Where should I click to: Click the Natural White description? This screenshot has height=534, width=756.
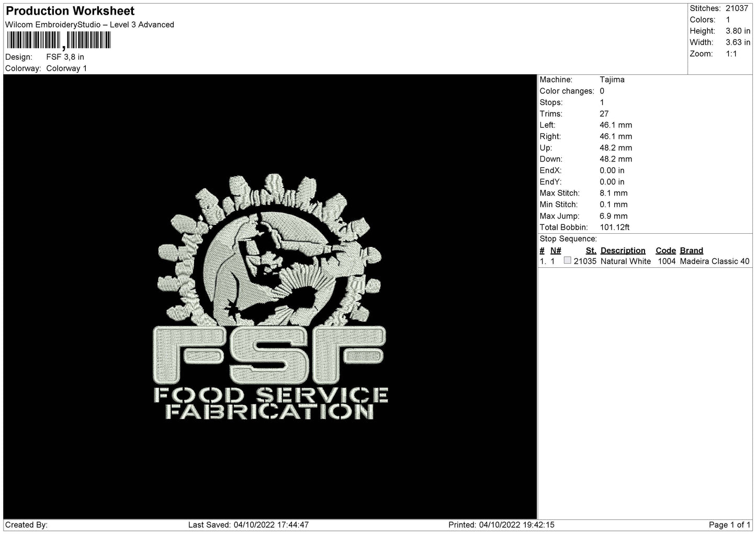tap(626, 262)
